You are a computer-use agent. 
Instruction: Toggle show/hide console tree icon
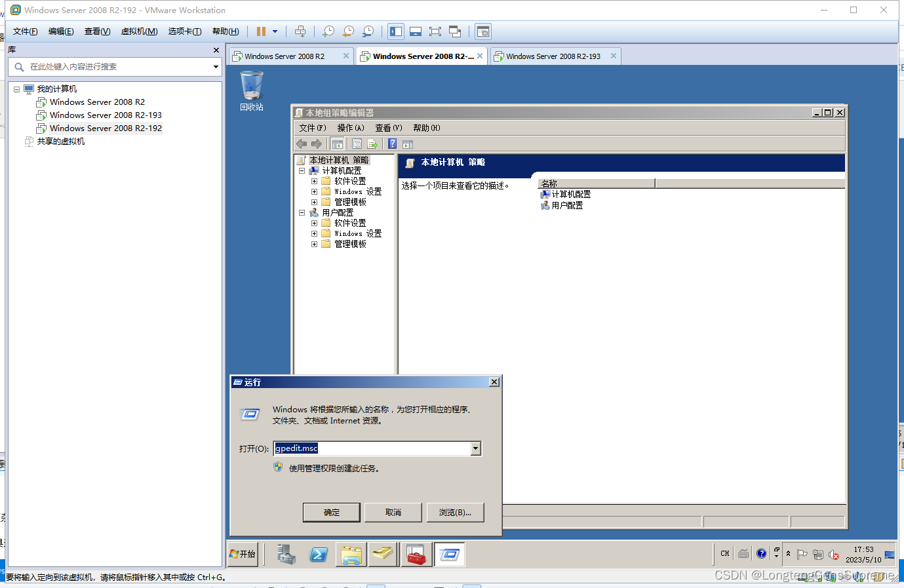pyautogui.click(x=338, y=144)
